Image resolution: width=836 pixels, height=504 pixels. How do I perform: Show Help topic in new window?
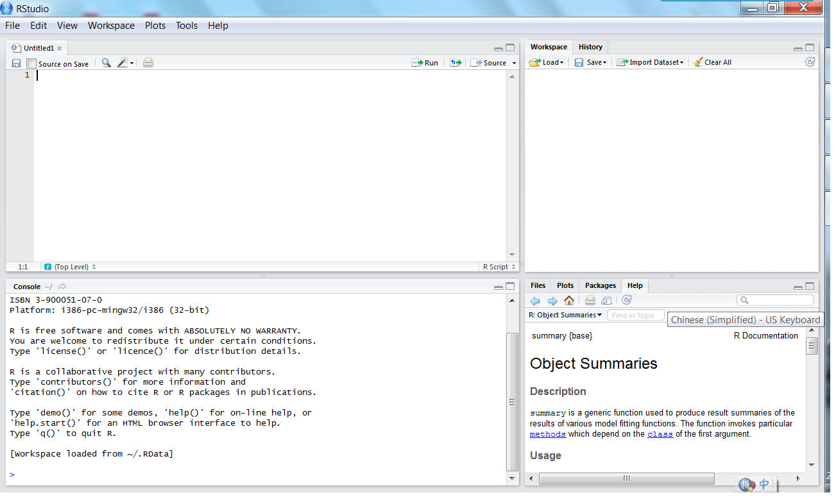[x=606, y=301]
